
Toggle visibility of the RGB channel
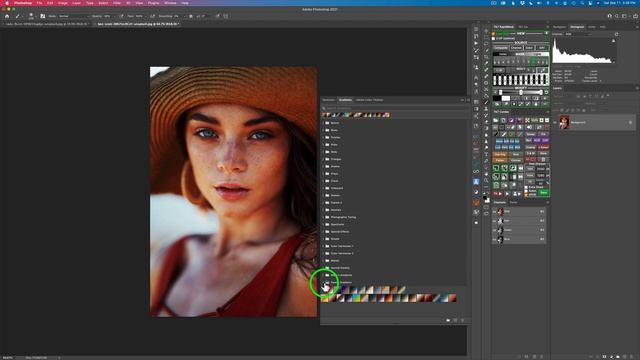(495, 212)
